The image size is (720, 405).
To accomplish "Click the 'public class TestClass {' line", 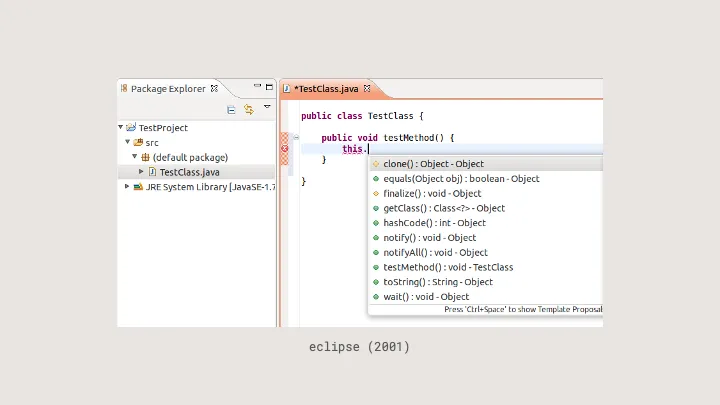I will (362, 116).
